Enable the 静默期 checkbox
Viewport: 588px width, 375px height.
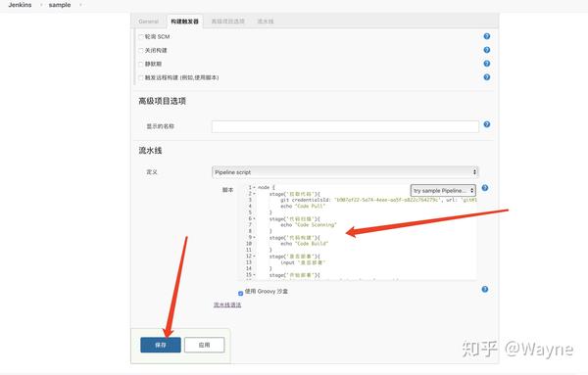pyautogui.click(x=141, y=64)
